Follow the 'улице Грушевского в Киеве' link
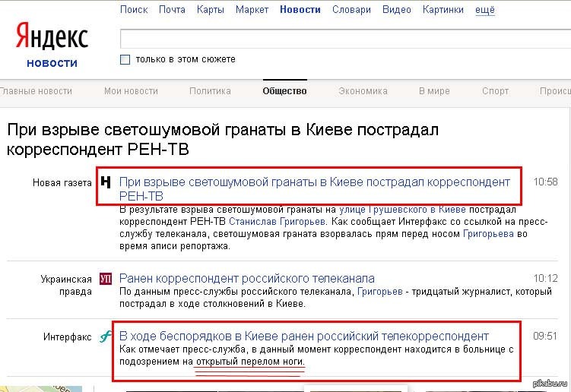The width and height of the screenshot is (571, 392). 402,210
